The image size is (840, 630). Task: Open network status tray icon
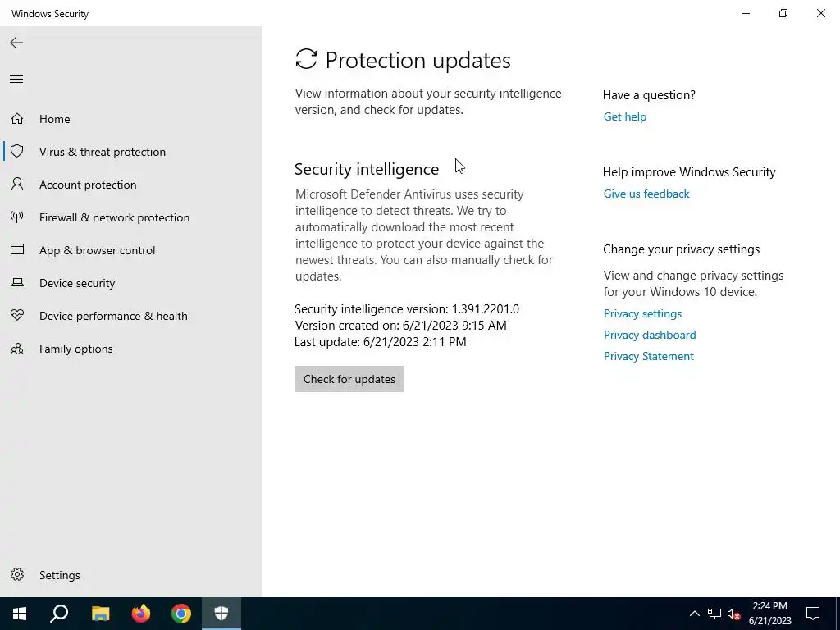[714, 614]
